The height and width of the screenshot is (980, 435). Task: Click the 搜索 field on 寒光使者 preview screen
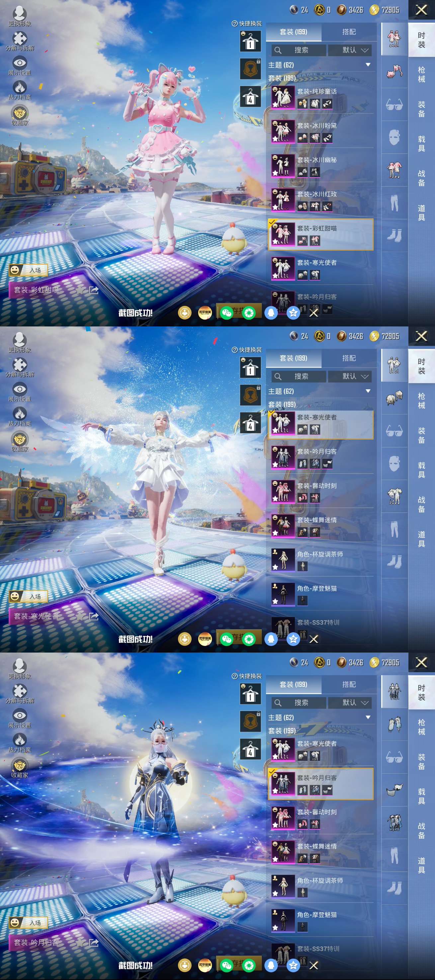click(299, 377)
